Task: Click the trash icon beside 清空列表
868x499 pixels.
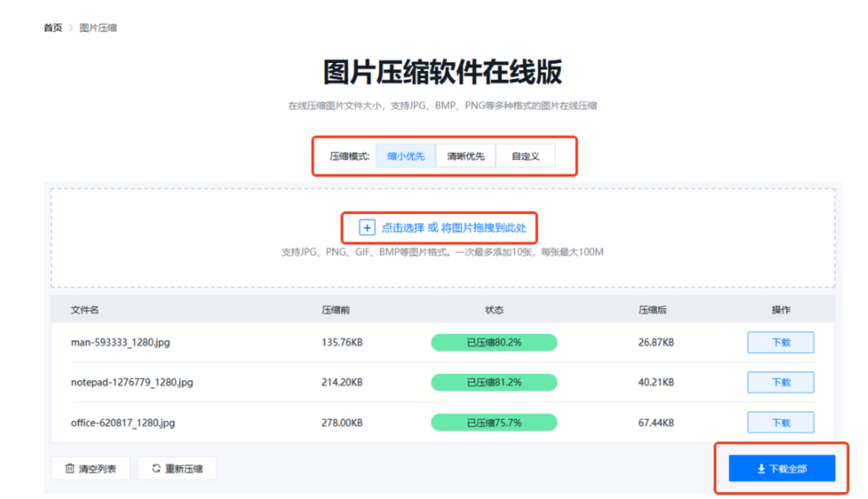Action: 70,468
